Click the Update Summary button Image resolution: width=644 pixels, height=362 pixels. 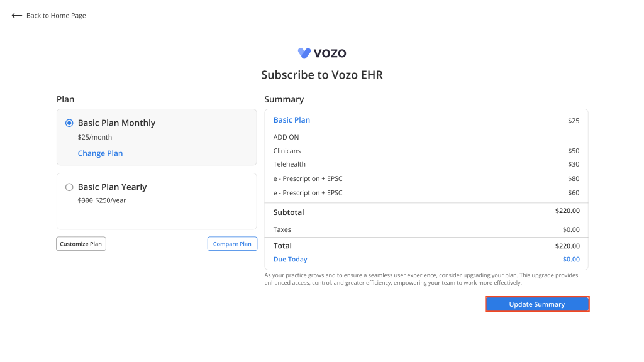[x=537, y=304]
